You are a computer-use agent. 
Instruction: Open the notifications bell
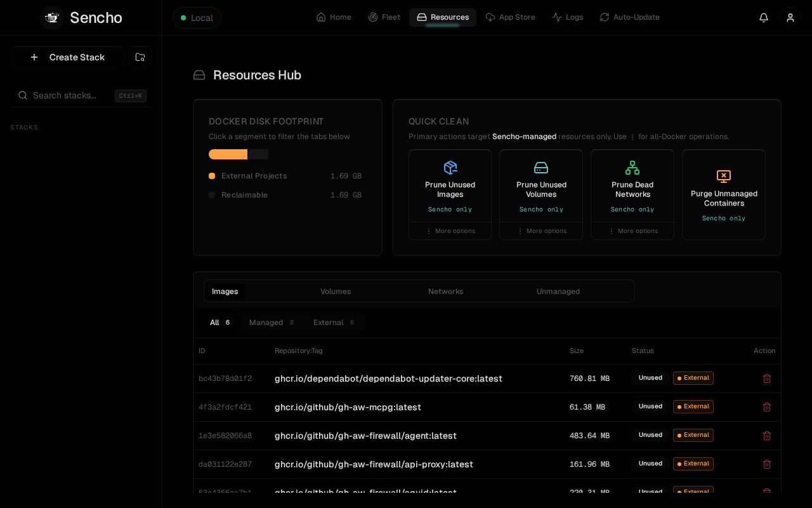point(764,18)
